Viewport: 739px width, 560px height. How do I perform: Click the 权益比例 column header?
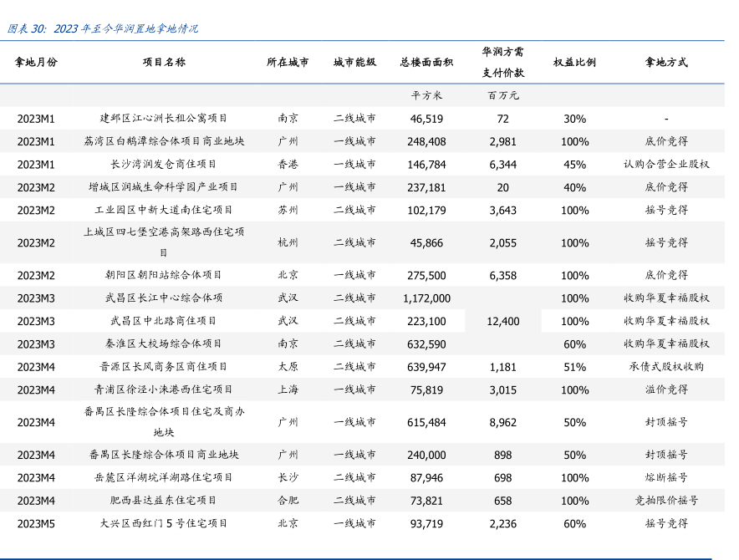574,62
